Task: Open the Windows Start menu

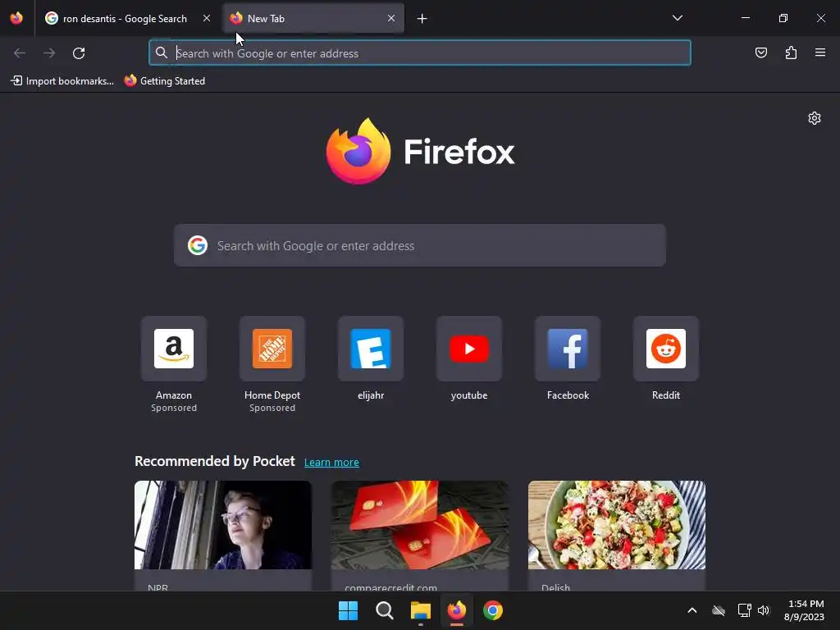Action: click(x=348, y=610)
